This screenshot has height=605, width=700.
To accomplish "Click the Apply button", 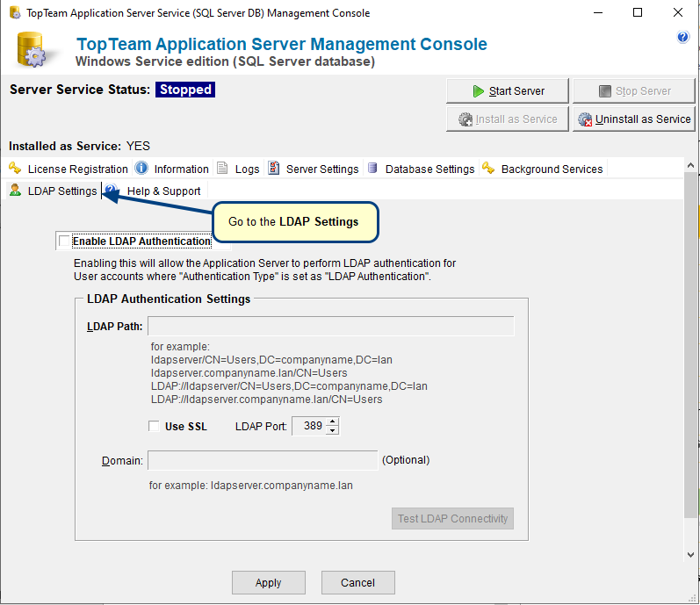I will [268, 583].
